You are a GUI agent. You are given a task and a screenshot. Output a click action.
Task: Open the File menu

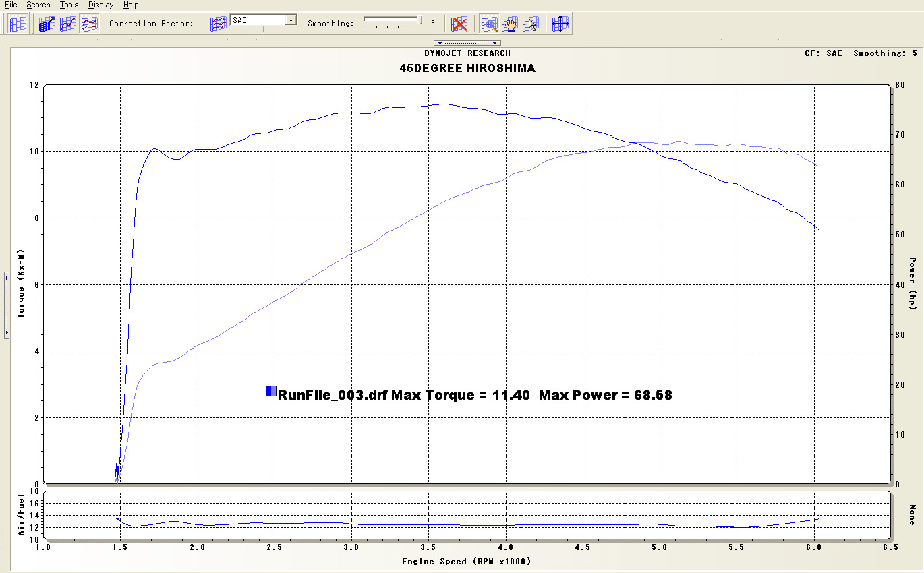coord(11,5)
